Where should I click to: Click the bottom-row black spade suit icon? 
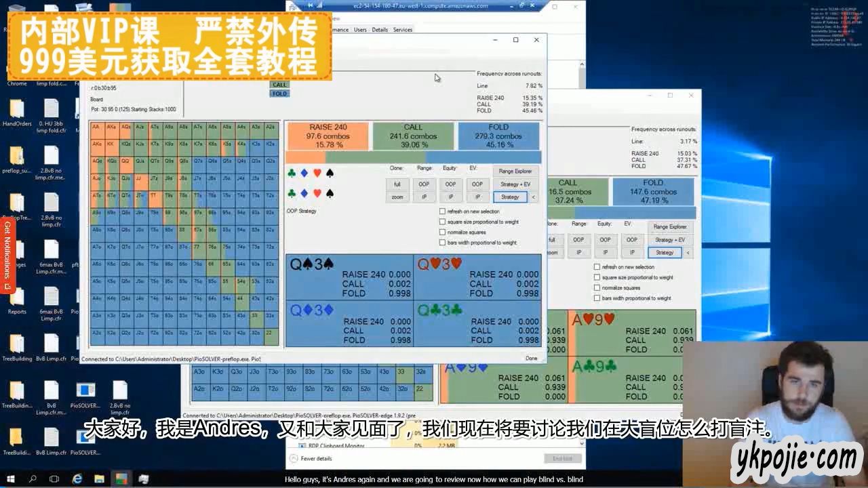(330, 194)
